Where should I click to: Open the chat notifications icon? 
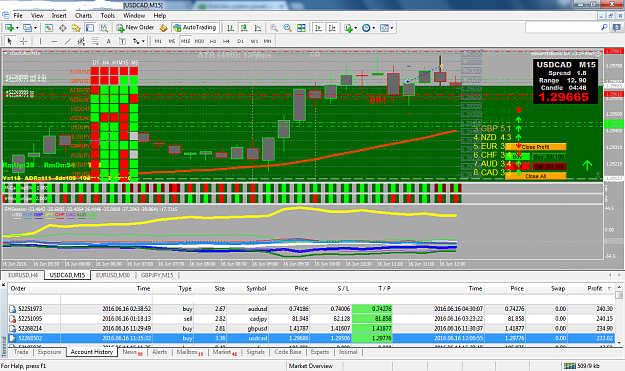(x=616, y=27)
